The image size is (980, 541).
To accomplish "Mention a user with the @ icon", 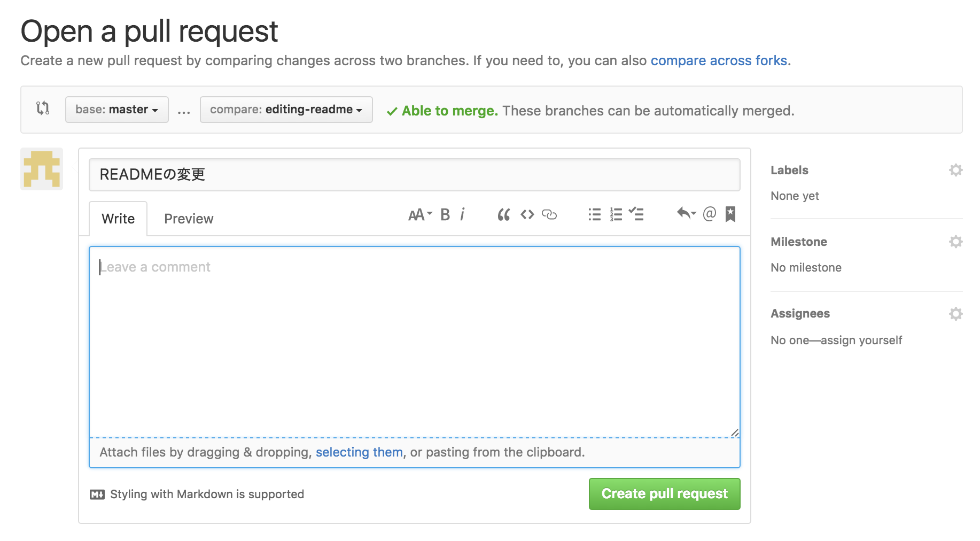I will (709, 214).
